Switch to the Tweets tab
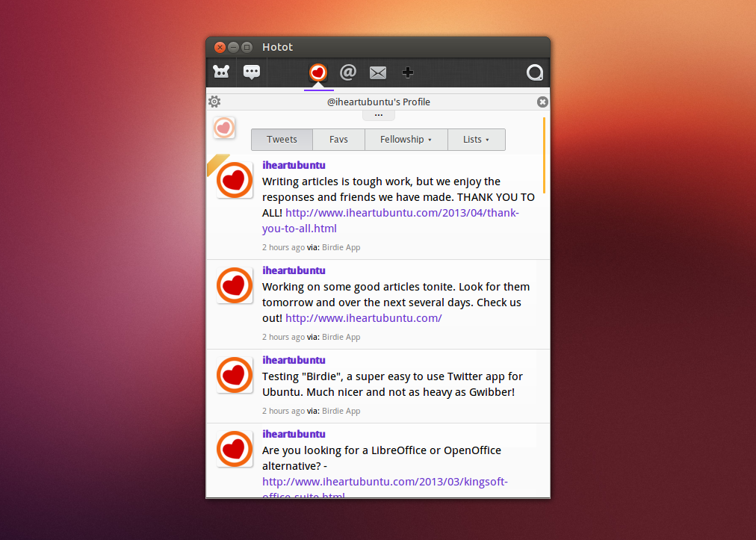This screenshot has height=540, width=756. (282, 140)
